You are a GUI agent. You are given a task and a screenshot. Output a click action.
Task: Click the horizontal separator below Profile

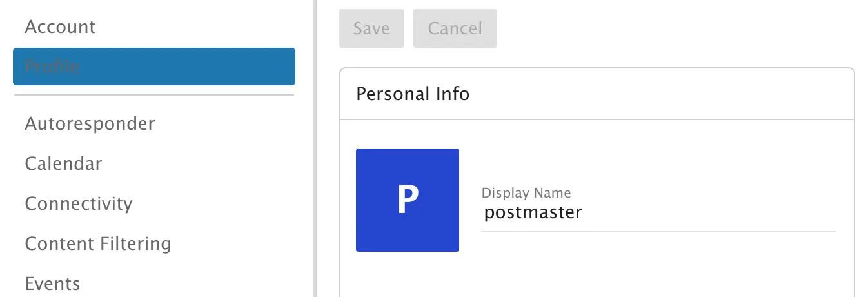[153, 96]
